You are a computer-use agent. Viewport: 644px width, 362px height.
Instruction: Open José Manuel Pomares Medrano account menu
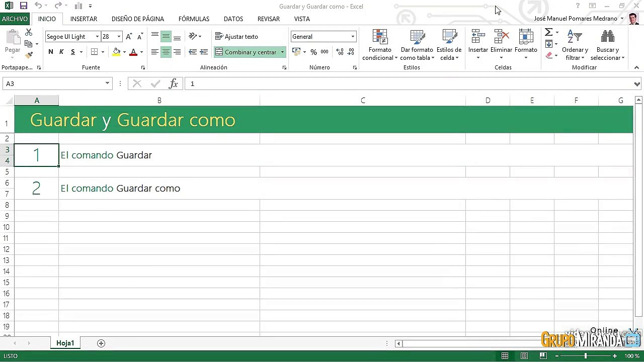[x=579, y=19]
